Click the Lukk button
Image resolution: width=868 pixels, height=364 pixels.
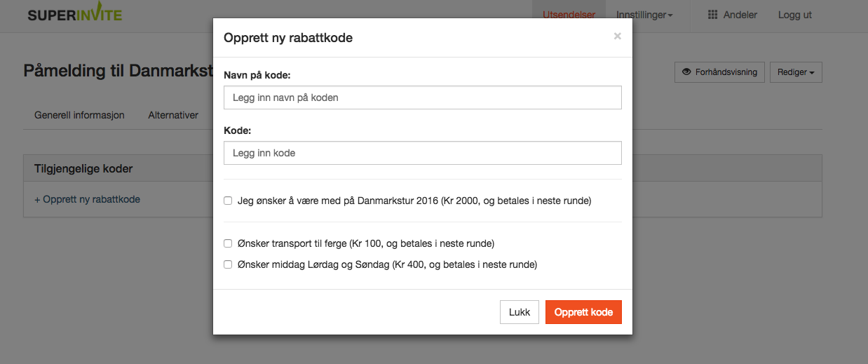tap(520, 312)
